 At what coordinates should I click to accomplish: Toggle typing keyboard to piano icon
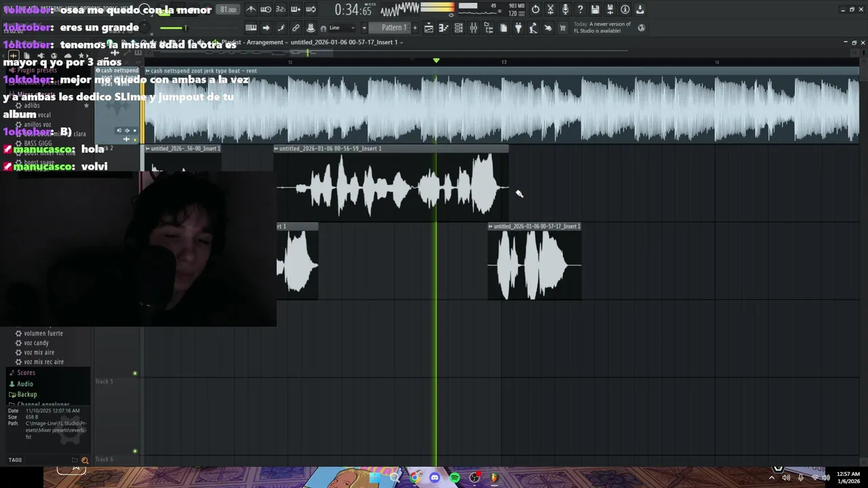[x=251, y=28]
